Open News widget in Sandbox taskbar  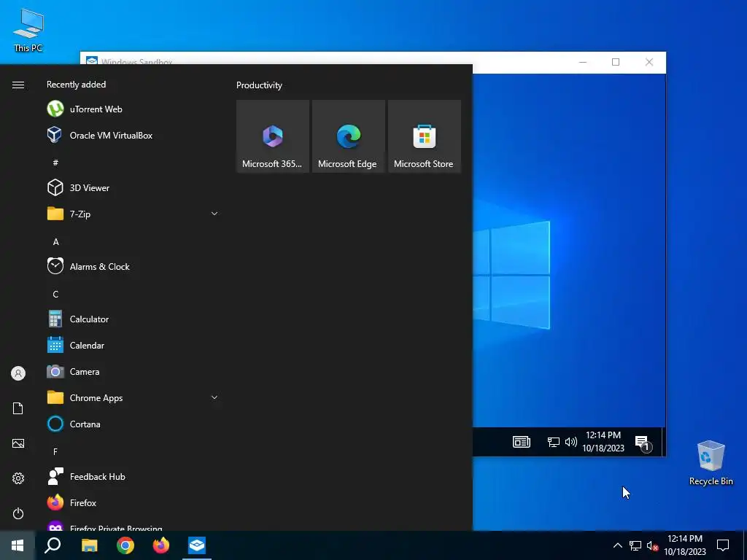521,442
